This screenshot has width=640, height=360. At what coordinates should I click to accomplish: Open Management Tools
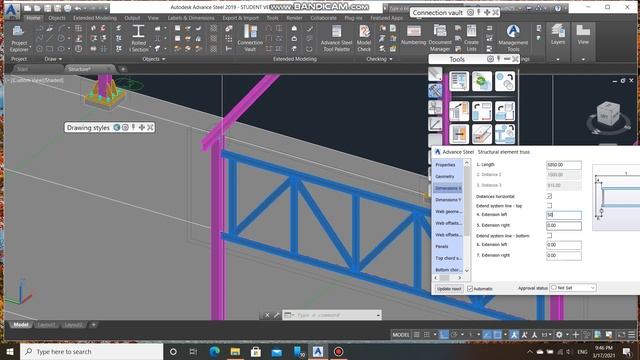point(513,38)
